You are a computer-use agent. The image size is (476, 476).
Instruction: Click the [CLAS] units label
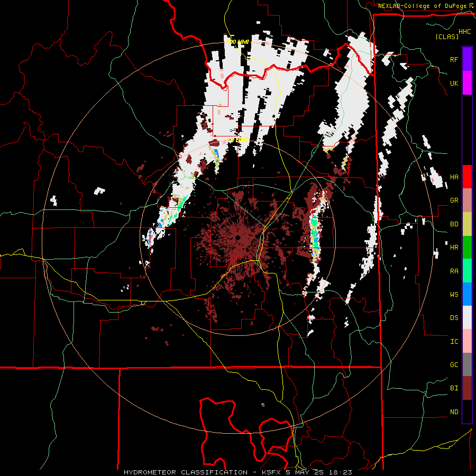point(447,36)
